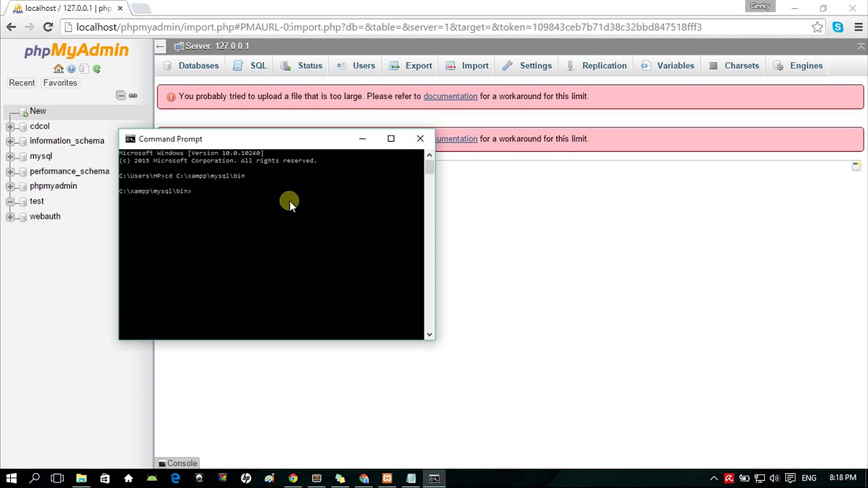Viewport: 868px width, 488px height.
Task: Click the Command Prompt title bar icon
Action: (x=130, y=139)
